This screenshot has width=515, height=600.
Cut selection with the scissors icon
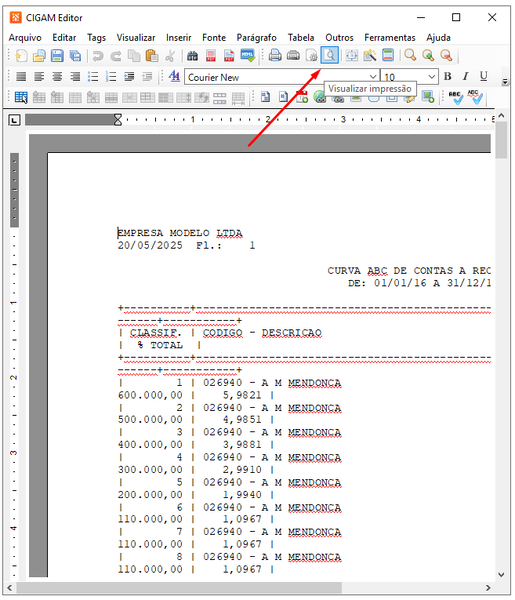click(170, 55)
